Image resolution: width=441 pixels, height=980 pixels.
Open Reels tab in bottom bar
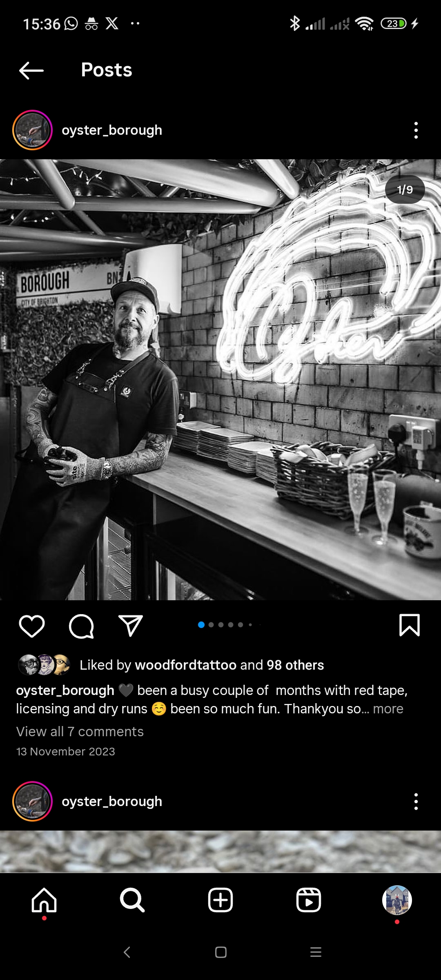(x=309, y=900)
